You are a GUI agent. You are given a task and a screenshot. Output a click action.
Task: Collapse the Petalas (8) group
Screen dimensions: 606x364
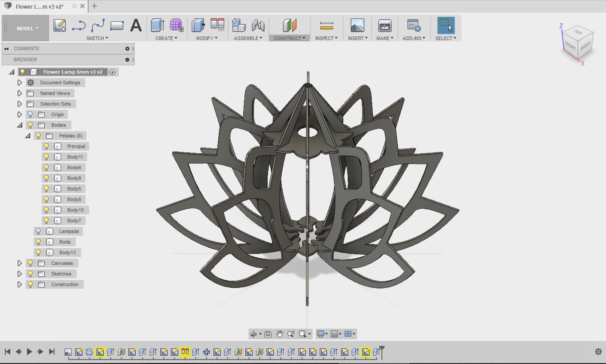click(x=28, y=136)
